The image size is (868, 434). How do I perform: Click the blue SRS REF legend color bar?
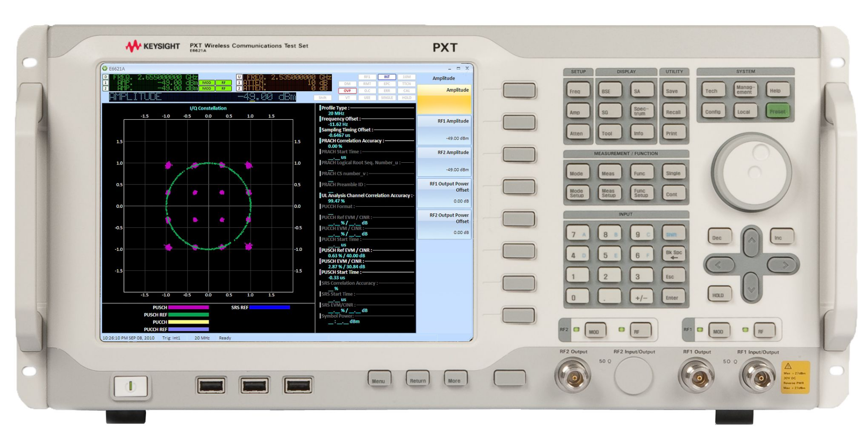pos(269,307)
